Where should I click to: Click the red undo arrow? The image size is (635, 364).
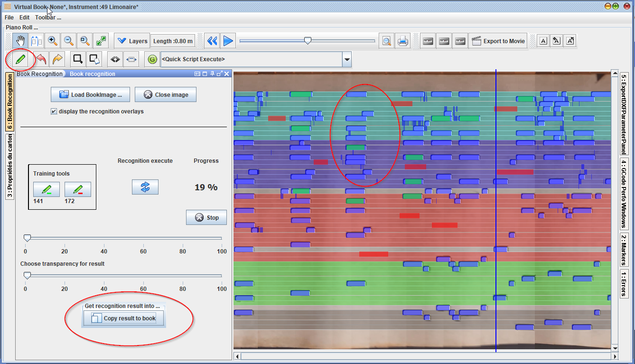coord(41,59)
